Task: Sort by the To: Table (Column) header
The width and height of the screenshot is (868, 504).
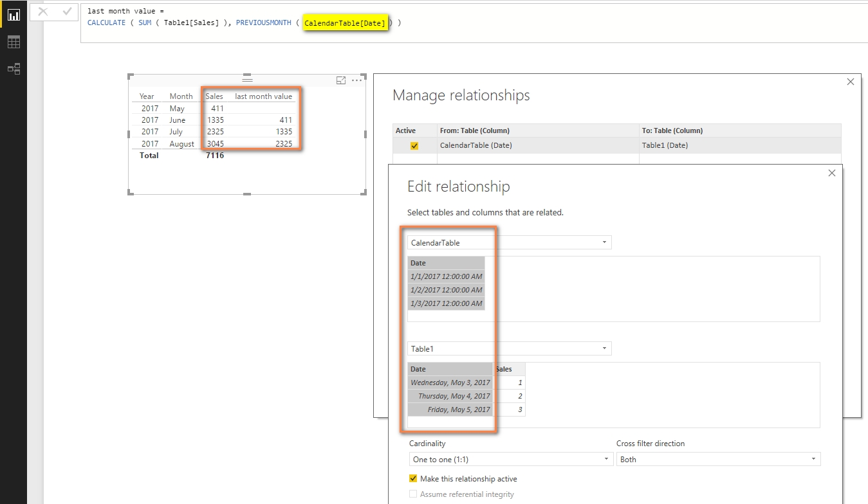Action: pyautogui.click(x=740, y=130)
